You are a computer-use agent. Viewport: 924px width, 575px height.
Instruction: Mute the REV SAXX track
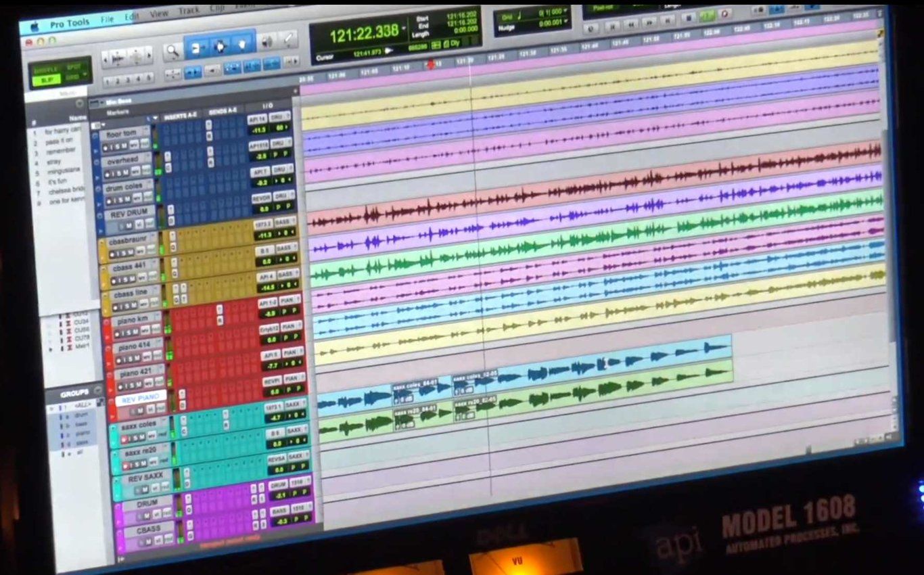point(145,490)
